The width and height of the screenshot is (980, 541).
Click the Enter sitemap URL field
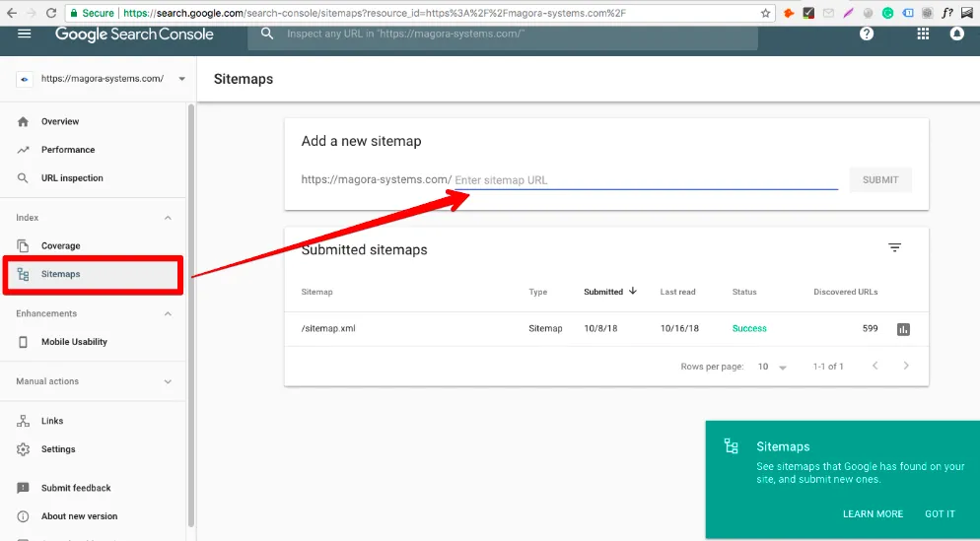click(646, 180)
